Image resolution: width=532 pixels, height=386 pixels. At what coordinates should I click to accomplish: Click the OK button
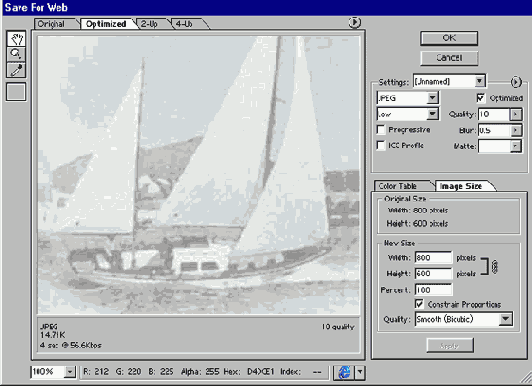pos(449,38)
